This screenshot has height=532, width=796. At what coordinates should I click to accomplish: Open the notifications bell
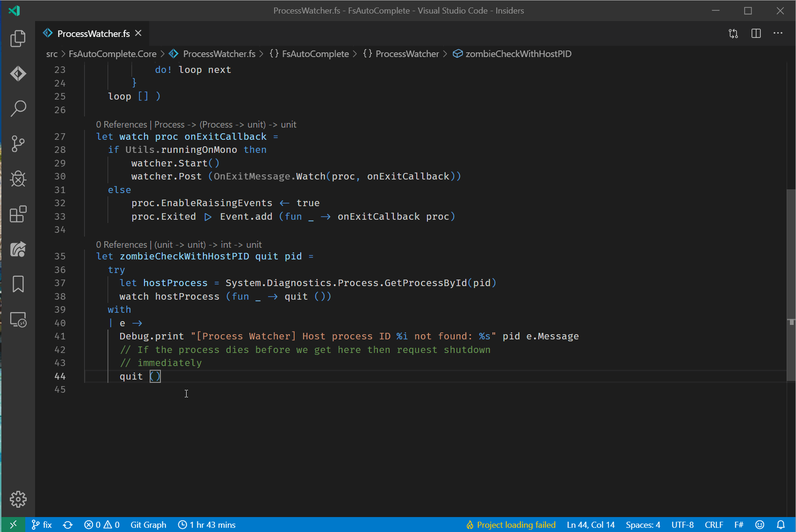(x=781, y=525)
